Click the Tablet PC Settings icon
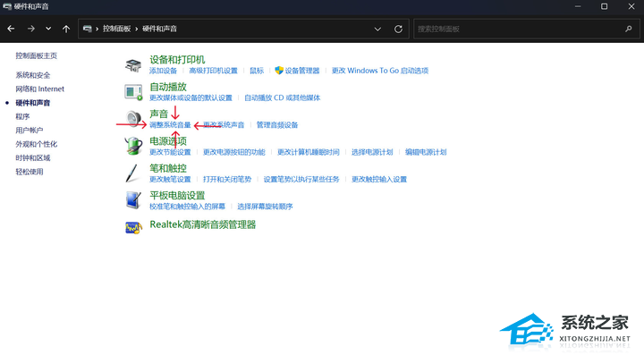 click(x=133, y=200)
